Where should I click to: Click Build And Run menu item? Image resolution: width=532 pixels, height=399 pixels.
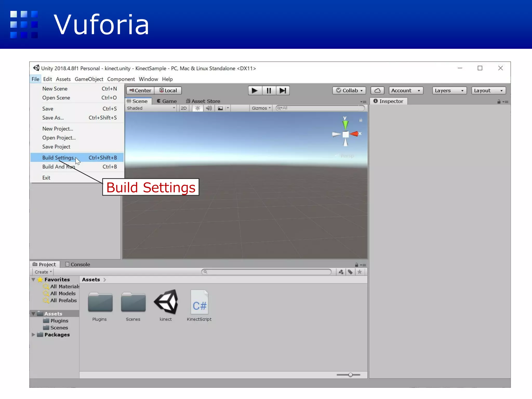tap(77, 167)
